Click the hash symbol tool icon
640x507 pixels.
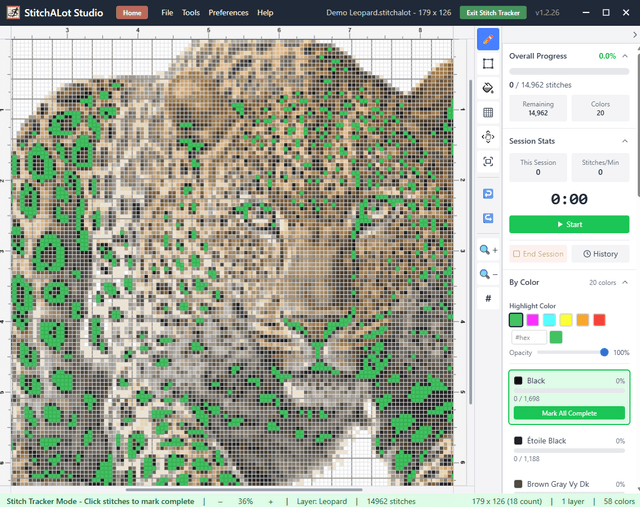(x=488, y=298)
